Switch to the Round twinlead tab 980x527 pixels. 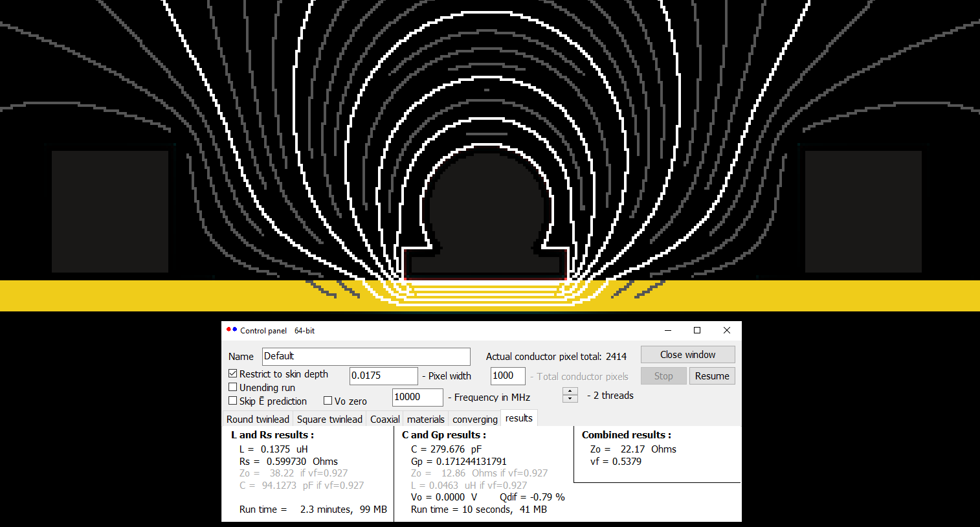[x=258, y=419]
